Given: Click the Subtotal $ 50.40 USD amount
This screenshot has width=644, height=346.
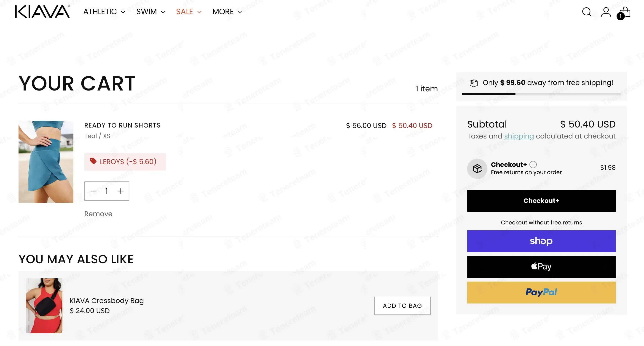Looking at the screenshot, I should point(588,124).
